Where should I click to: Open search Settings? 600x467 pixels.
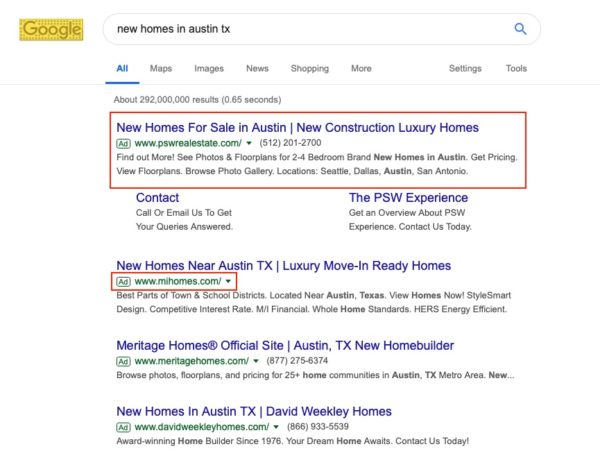tap(465, 69)
